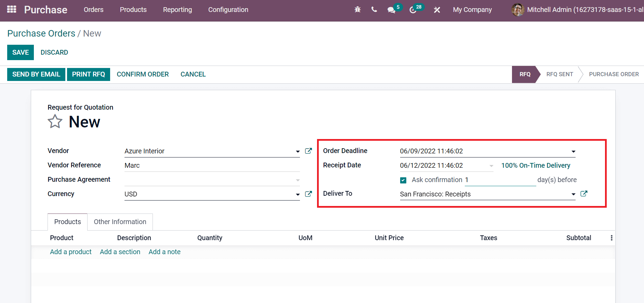644x303 pixels.
Task: Open the column options kebab icon
Action: point(612,238)
